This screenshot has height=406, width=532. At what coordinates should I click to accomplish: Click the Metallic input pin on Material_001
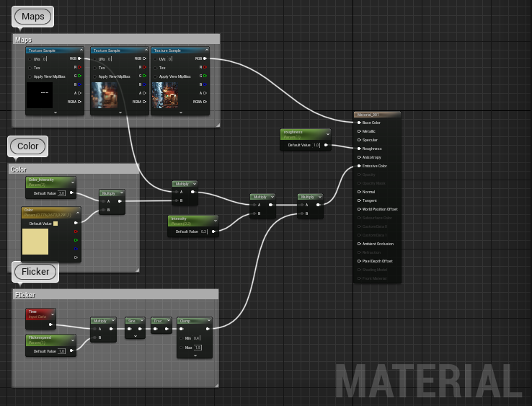click(359, 131)
